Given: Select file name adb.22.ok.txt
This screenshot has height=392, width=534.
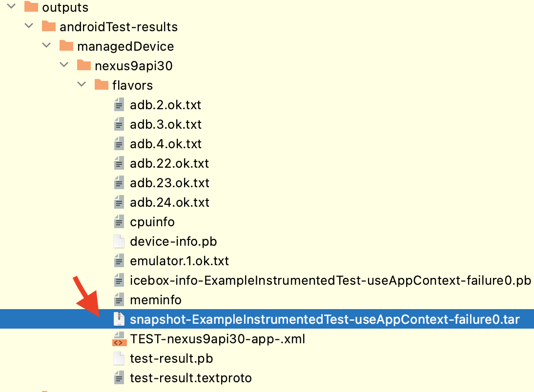Looking at the screenshot, I should [169, 163].
